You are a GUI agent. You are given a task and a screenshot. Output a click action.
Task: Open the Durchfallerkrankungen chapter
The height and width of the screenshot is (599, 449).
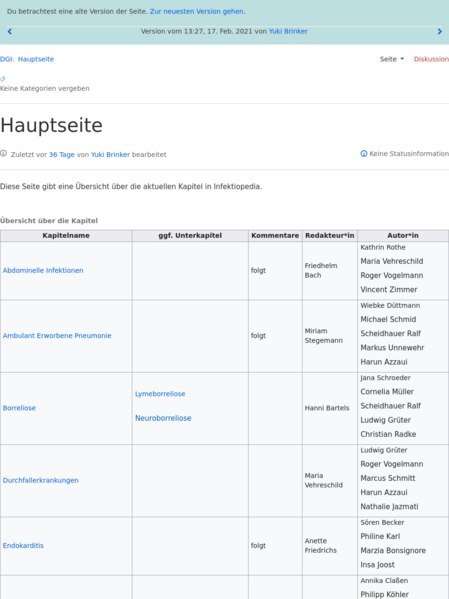pyautogui.click(x=41, y=481)
